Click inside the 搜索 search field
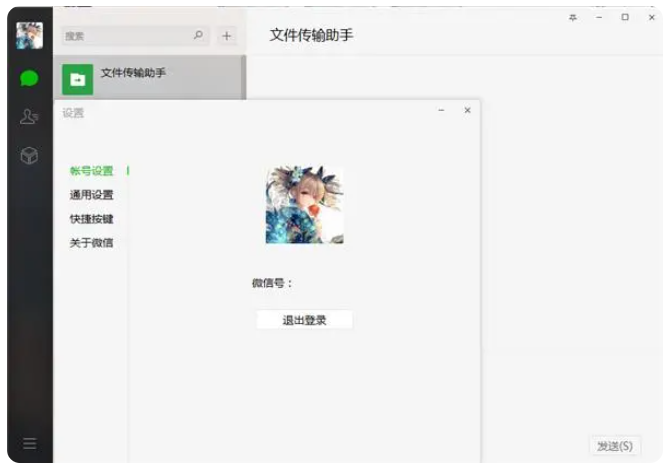 (125, 35)
